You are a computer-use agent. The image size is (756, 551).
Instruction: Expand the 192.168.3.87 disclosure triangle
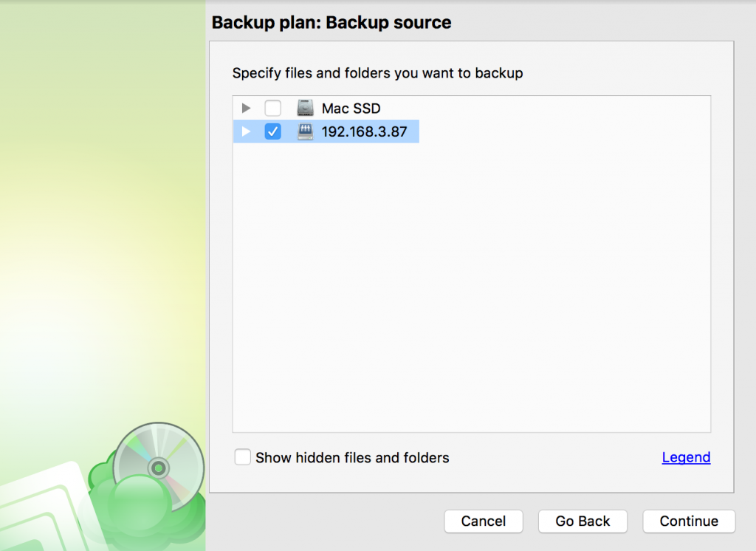tap(246, 131)
